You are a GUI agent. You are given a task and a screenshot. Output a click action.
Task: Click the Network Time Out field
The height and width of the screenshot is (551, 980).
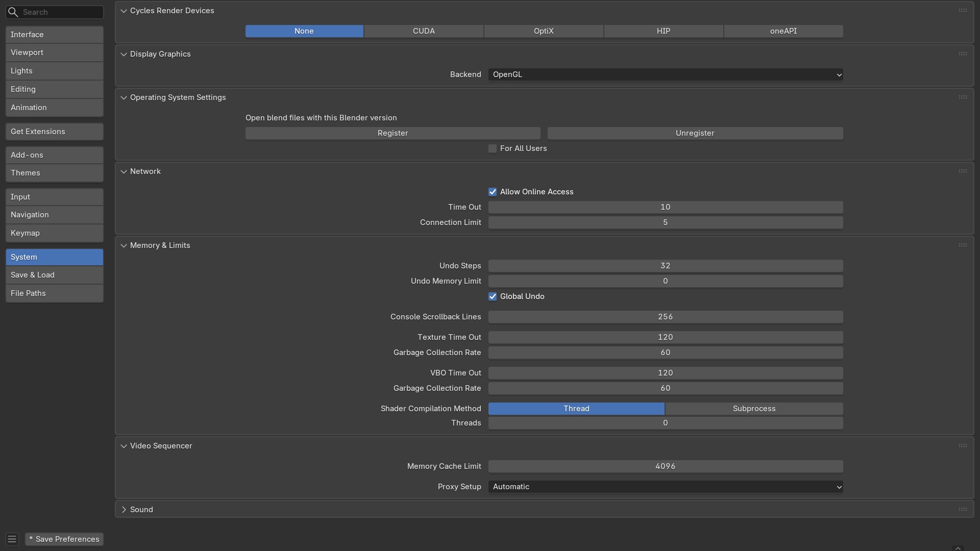tap(666, 207)
